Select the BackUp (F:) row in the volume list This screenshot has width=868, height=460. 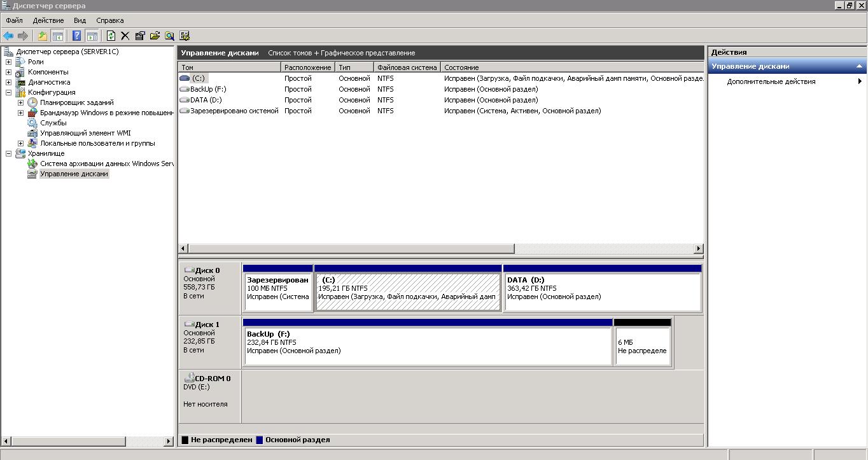441,89
